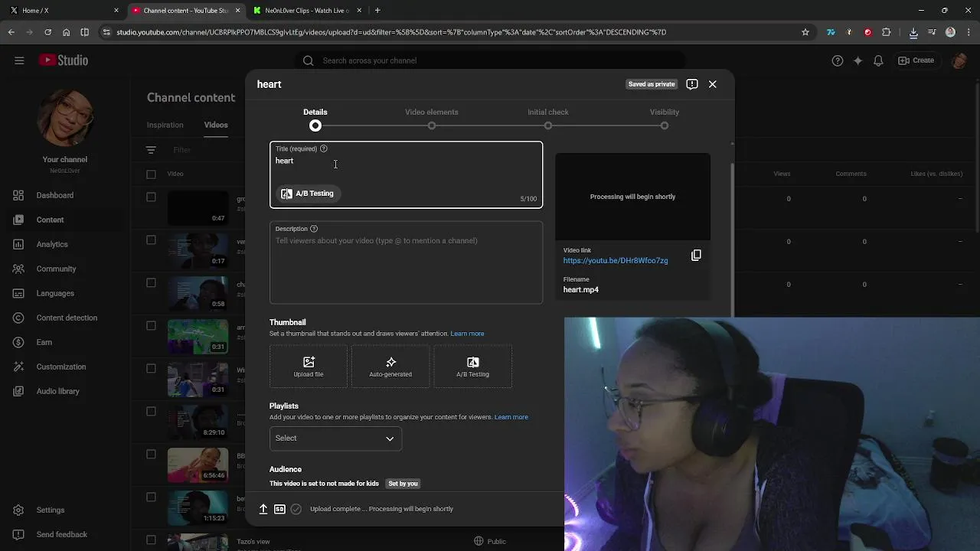
Task: Select checkbox for the 0:58 video row
Action: point(151,283)
